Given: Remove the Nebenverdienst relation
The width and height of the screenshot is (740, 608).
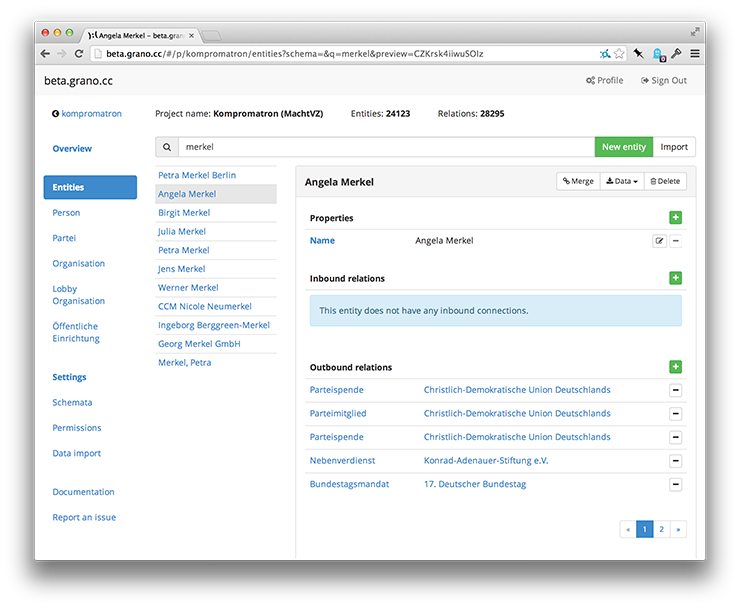Looking at the screenshot, I should point(675,461).
